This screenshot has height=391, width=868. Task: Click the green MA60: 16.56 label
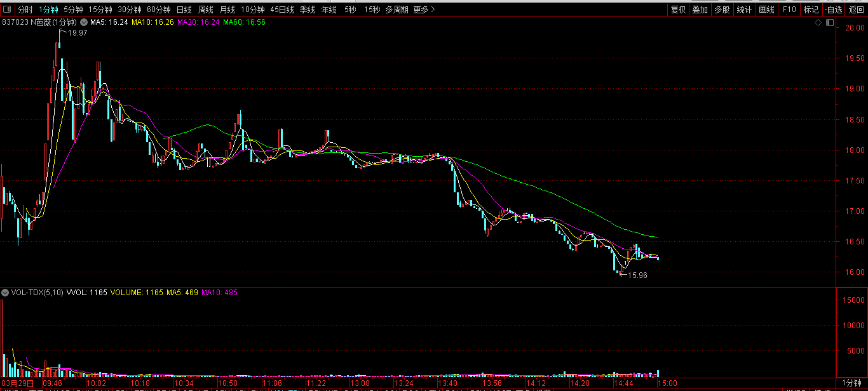click(x=244, y=22)
